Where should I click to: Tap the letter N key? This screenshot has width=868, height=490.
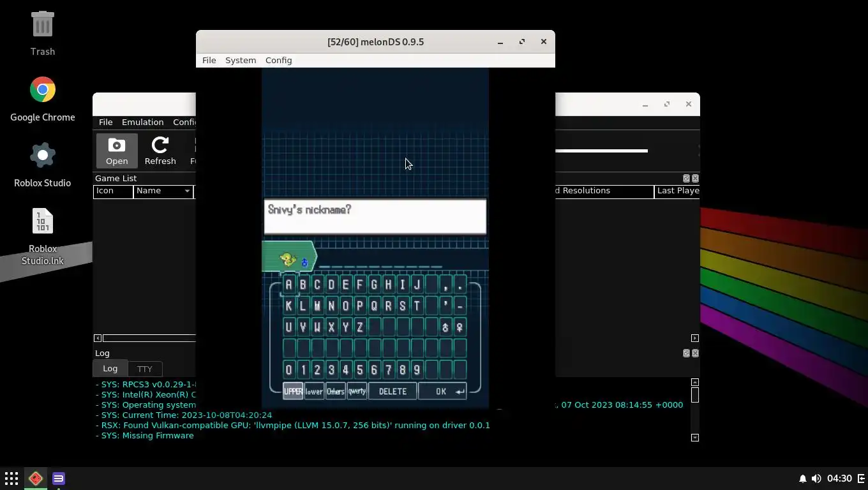[331, 306]
